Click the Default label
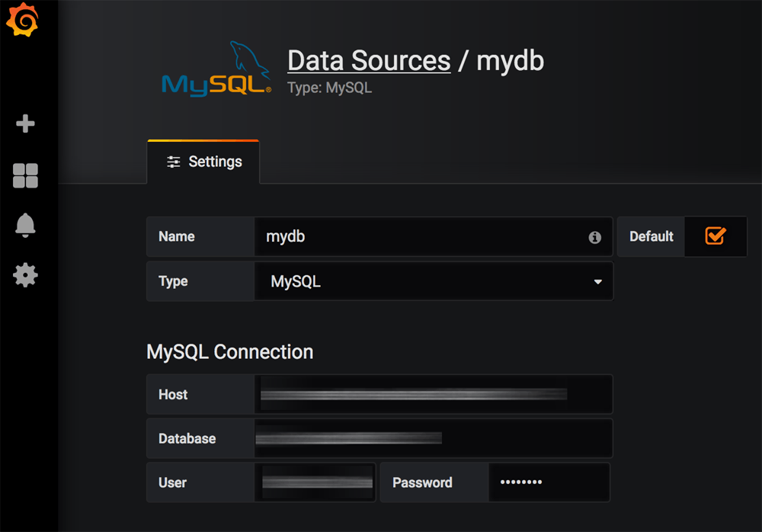Image resolution: width=762 pixels, height=532 pixels. [x=652, y=236]
